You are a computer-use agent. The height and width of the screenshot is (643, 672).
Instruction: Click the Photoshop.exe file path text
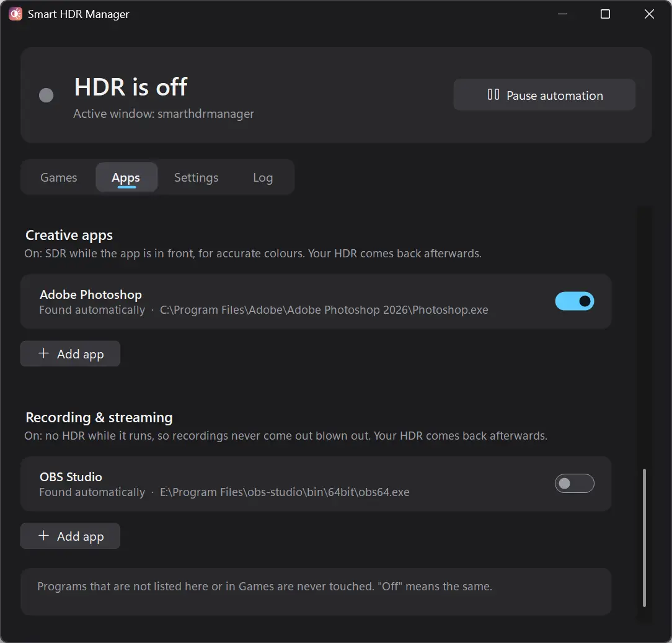tap(324, 310)
